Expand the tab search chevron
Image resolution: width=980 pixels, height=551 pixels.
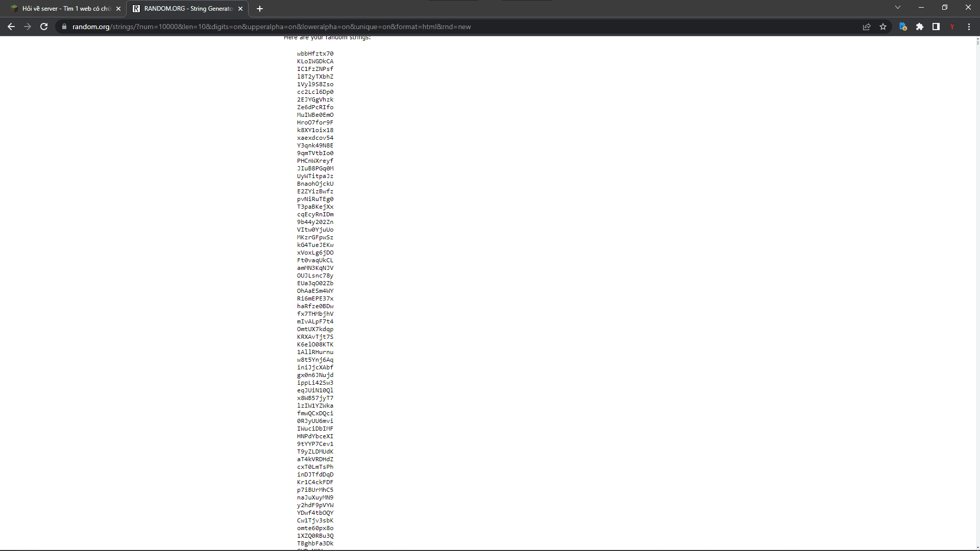point(898,7)
